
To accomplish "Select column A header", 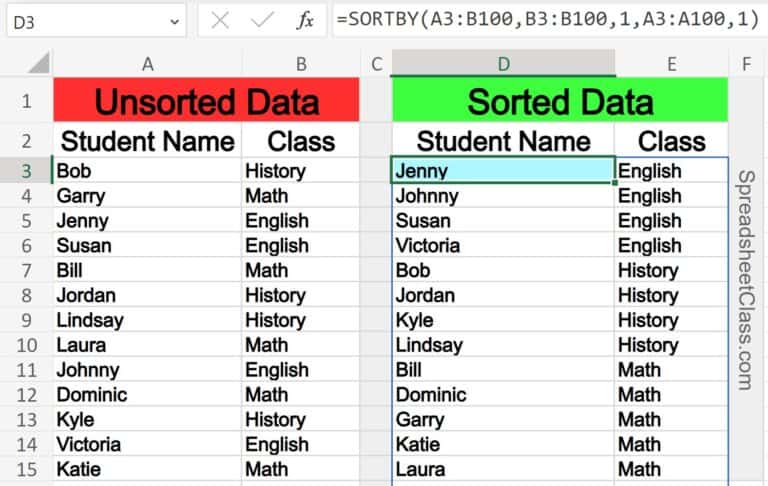I will [147, 64].
